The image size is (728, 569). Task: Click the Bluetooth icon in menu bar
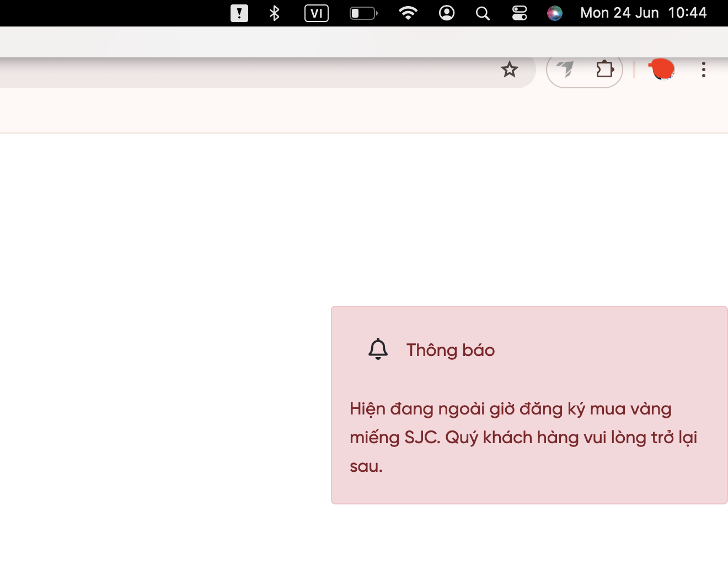click(x=274, y=13)
